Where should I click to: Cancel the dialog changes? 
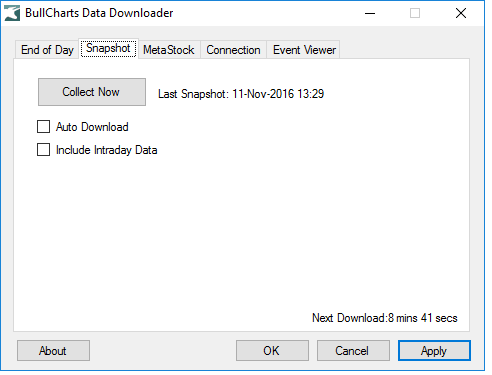tap(353, 350)
